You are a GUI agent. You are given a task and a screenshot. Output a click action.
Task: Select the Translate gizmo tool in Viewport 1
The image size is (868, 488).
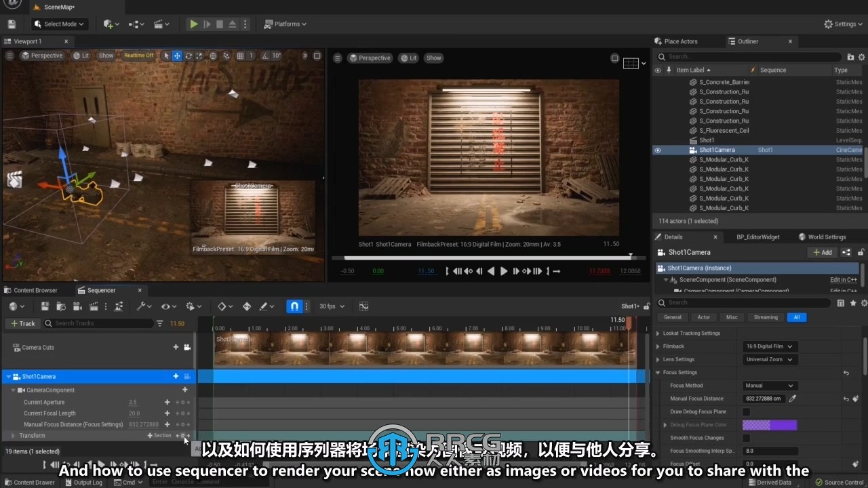click(x=177, y=56)
